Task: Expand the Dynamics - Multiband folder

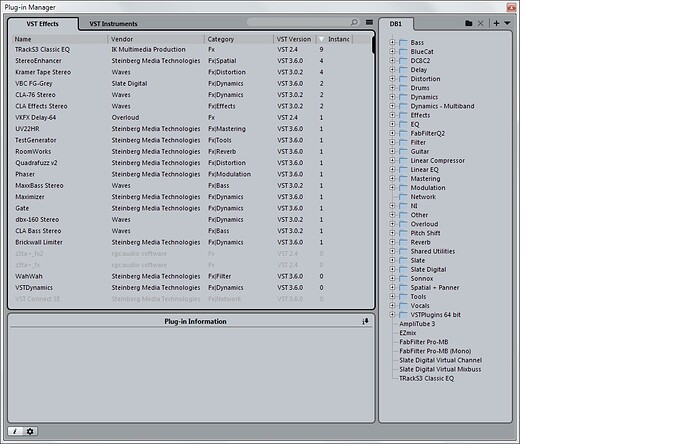Action: pyautogui.click(x=392, y=106)
